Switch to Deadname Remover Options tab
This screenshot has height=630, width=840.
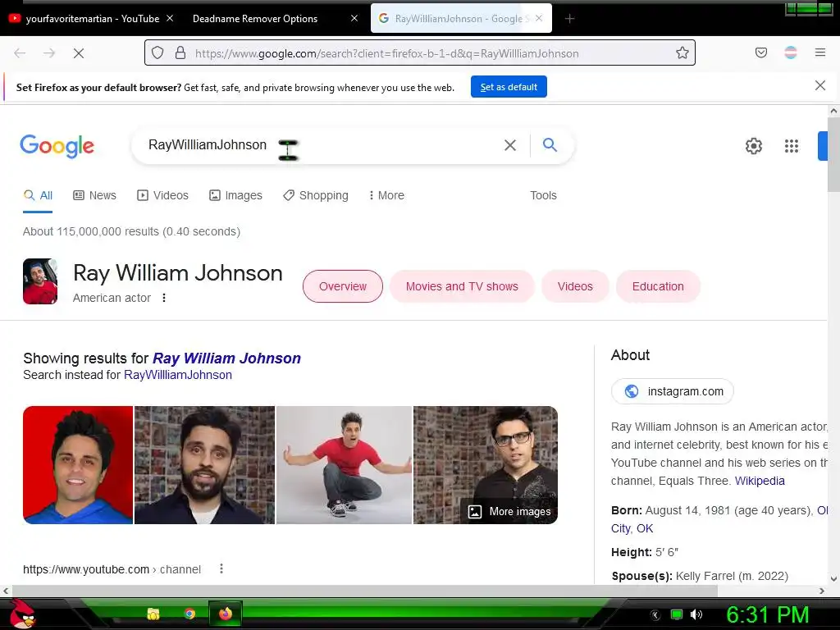(255, 18)
